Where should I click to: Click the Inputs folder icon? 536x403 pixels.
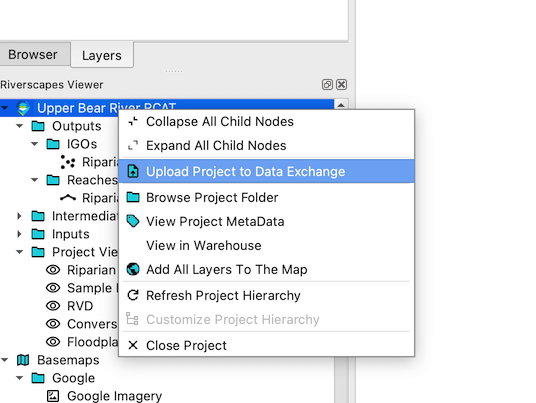[x=38, y=234]
